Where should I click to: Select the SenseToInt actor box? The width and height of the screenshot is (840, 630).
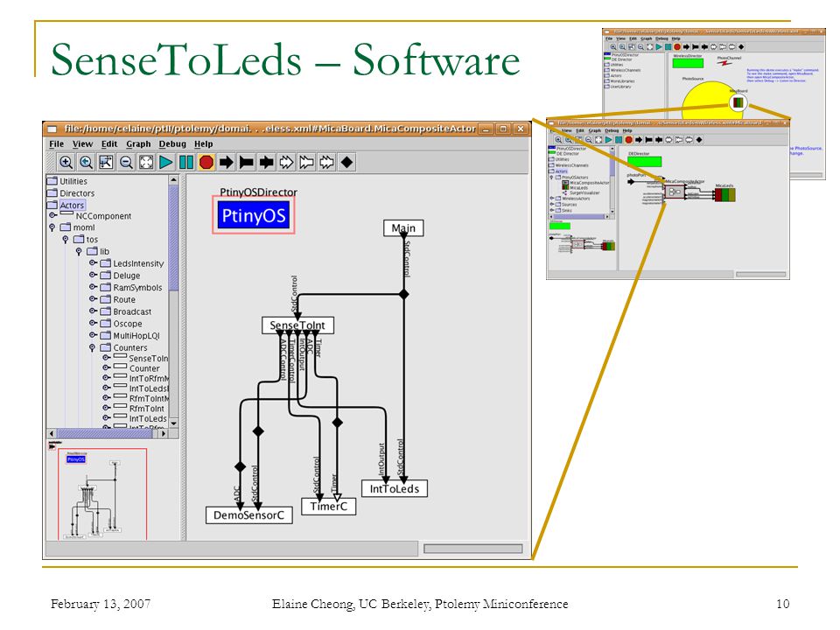point(297,325)
